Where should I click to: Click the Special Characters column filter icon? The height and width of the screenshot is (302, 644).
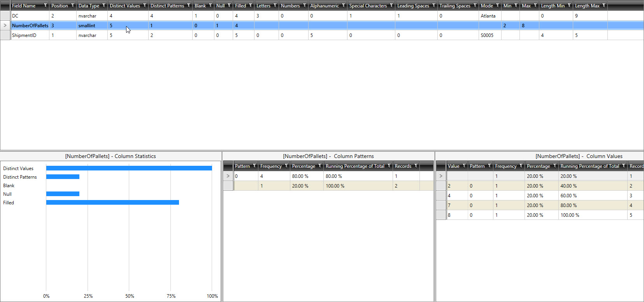(391, 5)
